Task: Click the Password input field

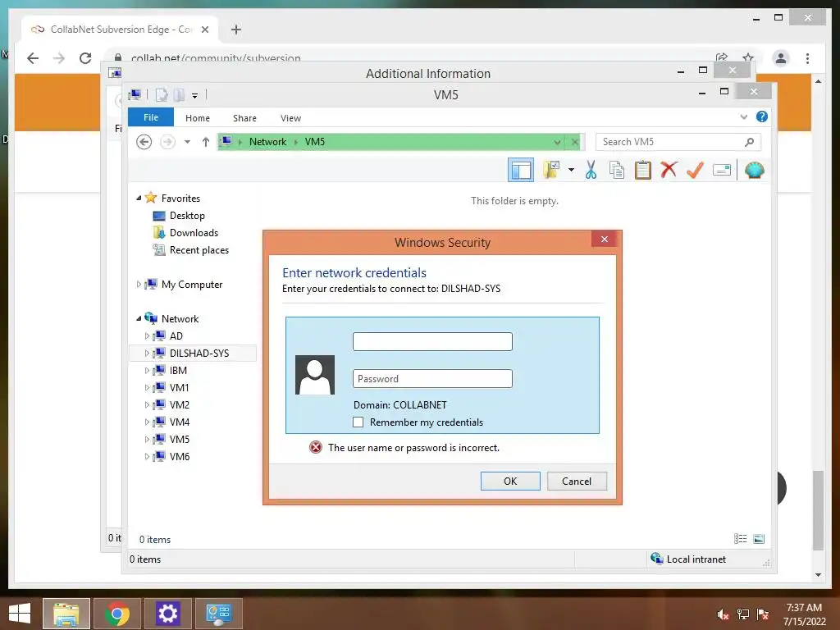Action: (432, 379)
